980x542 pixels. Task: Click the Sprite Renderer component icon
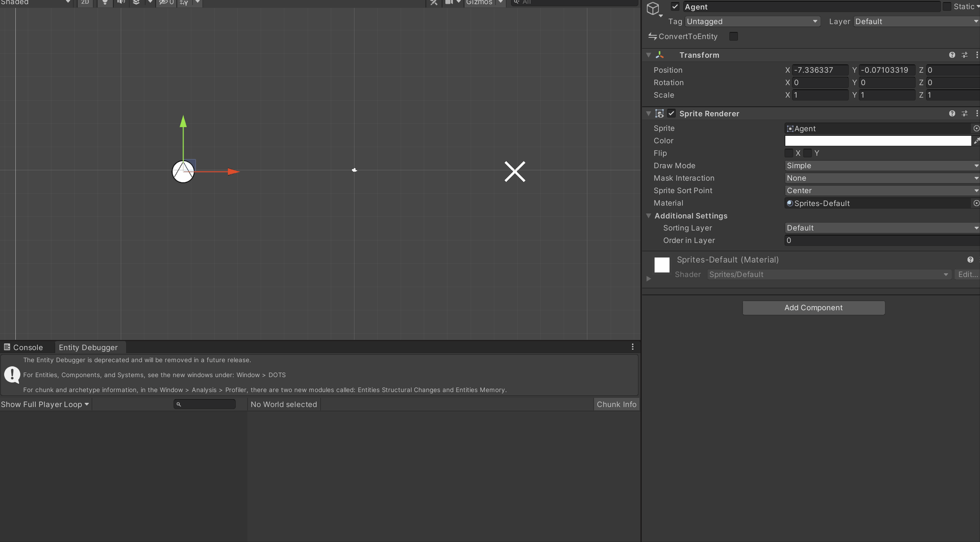[660, 113]
